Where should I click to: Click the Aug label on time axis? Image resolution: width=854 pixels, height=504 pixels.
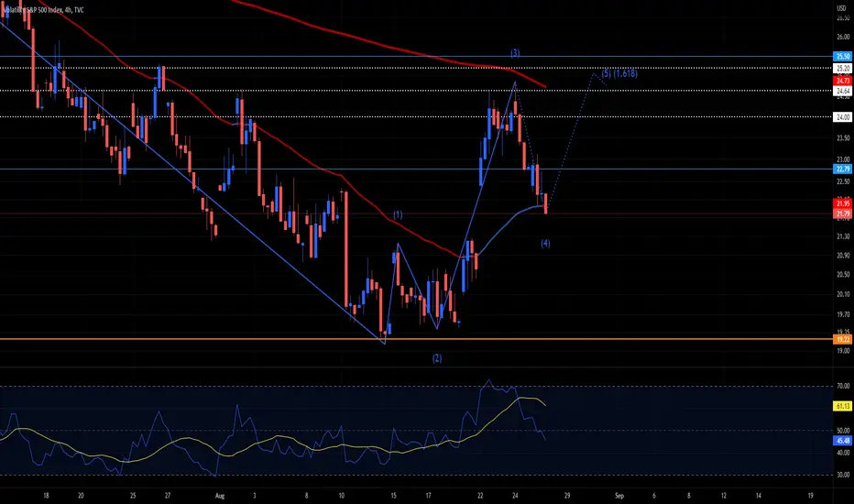point(220,496)
